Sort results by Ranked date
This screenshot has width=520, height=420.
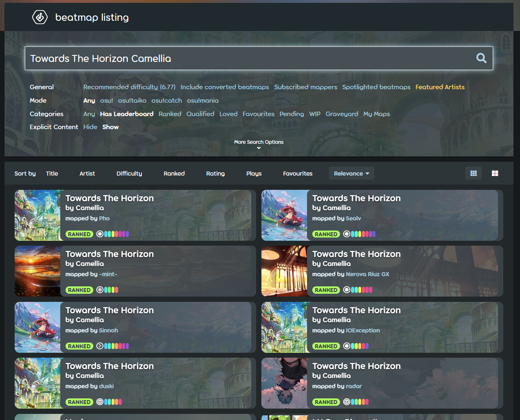[174, 173]
